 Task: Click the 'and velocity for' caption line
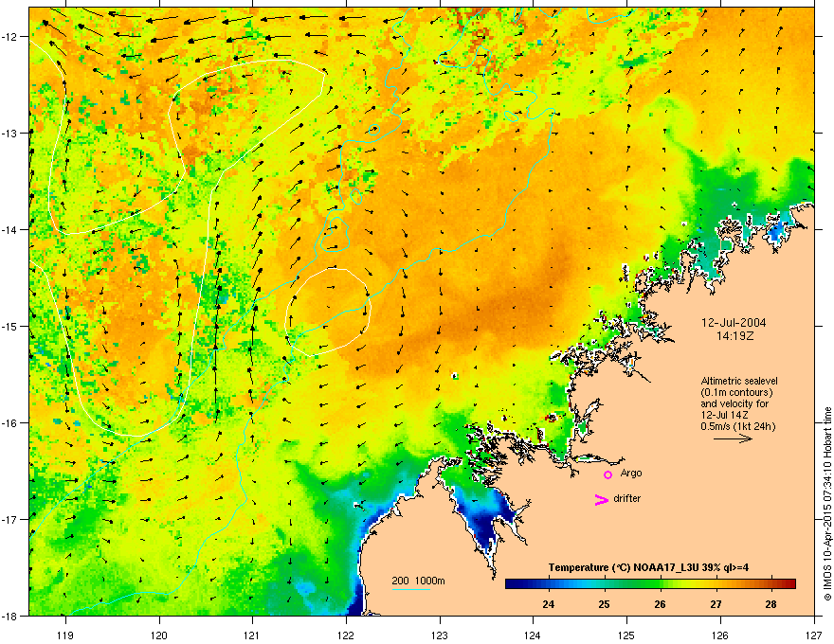pos(734,403)
